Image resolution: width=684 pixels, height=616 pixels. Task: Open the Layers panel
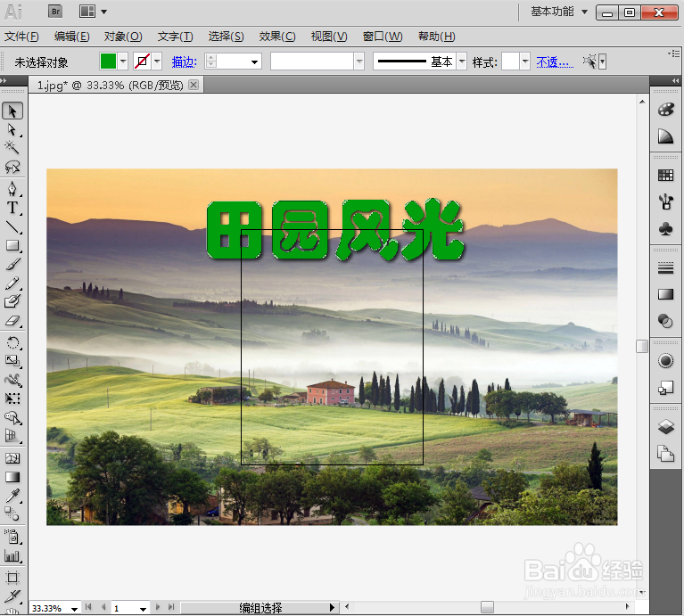click(x=665, y=426)
